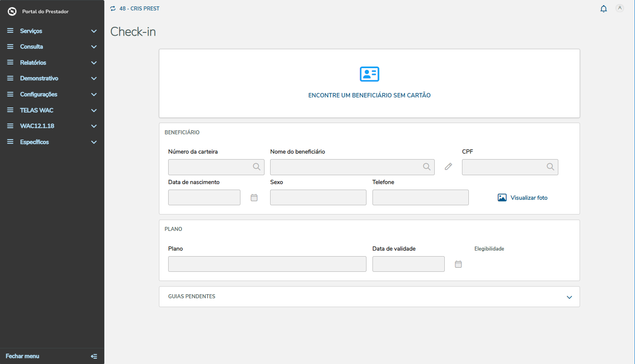Viewport: 635px width, 364px height.
Task: Click Visualizar foto link
Action: coord(529,198)
